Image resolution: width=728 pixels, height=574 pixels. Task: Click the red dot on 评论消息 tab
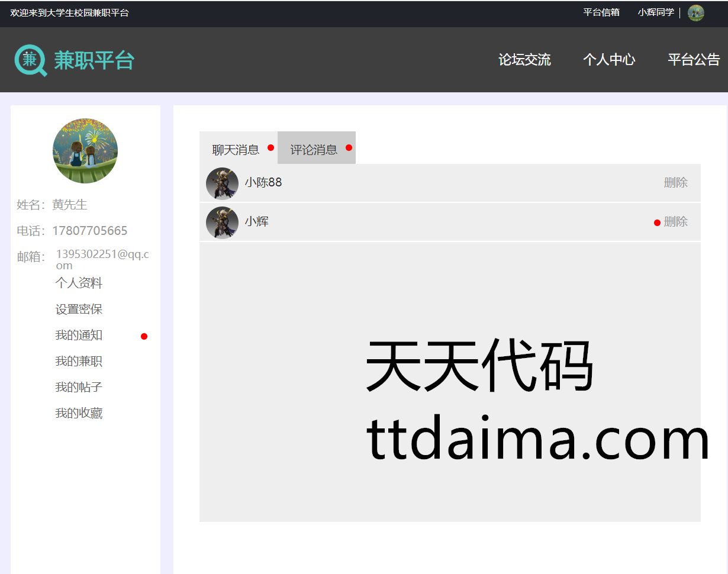click(349, 147)
